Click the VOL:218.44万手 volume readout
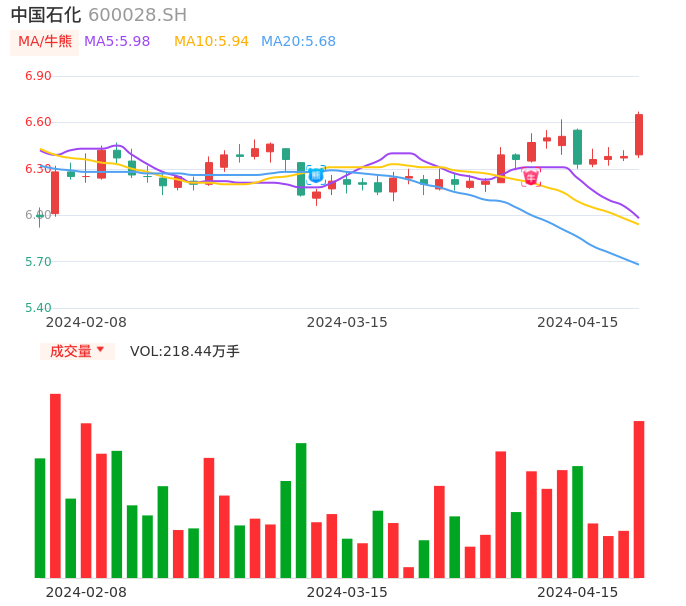 tap(185, 351)
